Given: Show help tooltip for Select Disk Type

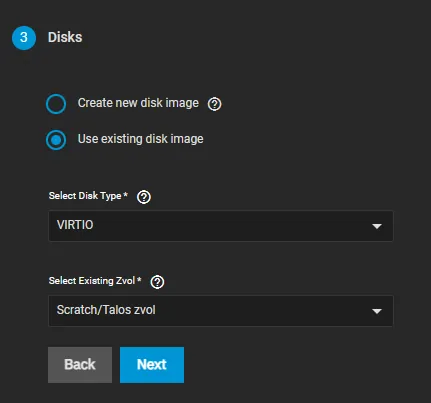Looking at the screenshot, I should (144, 197).
